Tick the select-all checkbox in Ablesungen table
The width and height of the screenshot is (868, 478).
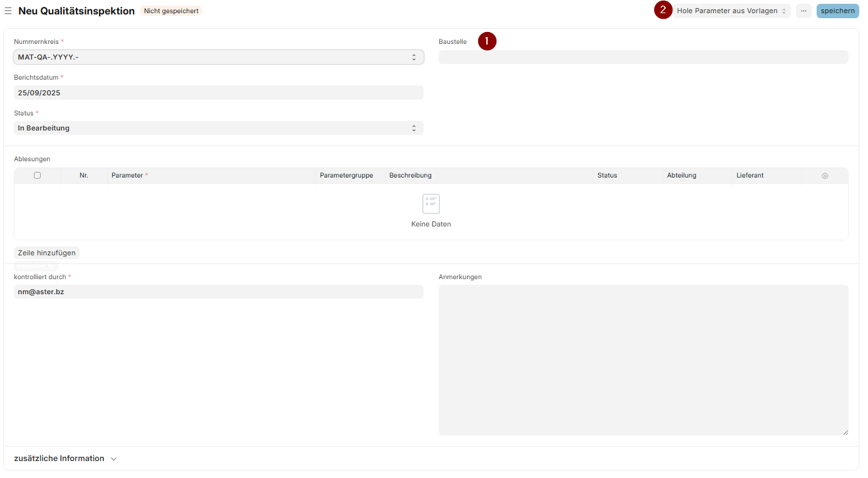(37, 176)
